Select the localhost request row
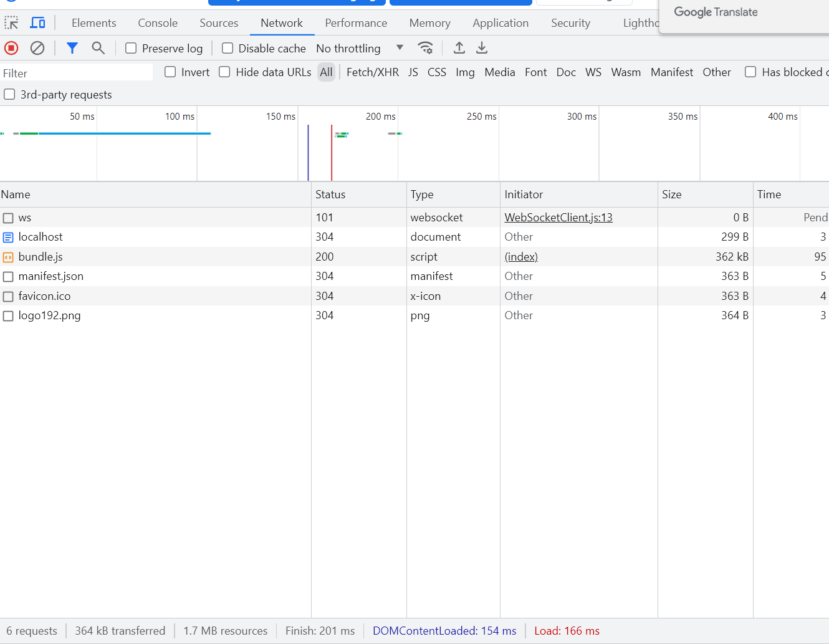This screenshot has width=829, height=644. pos(414,237)
